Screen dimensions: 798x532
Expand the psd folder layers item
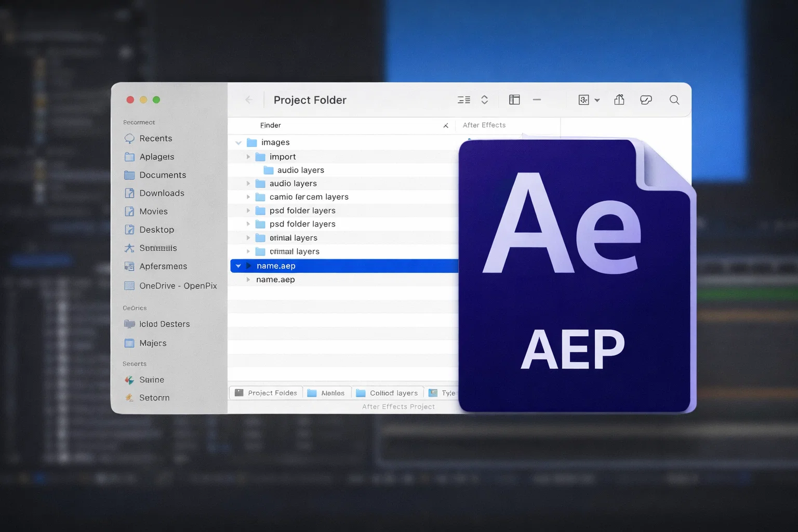coord(248,210)
